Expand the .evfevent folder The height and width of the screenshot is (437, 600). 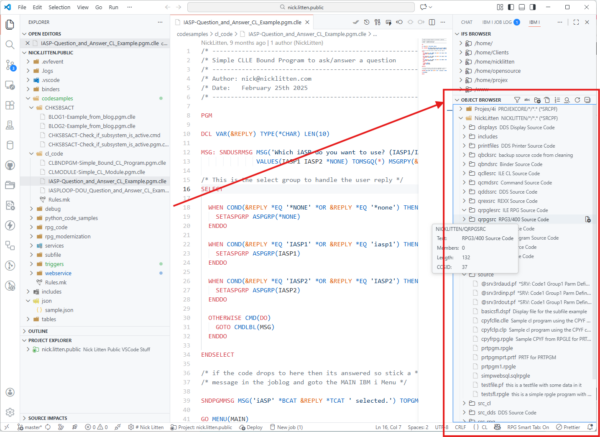tap(28, 62)
